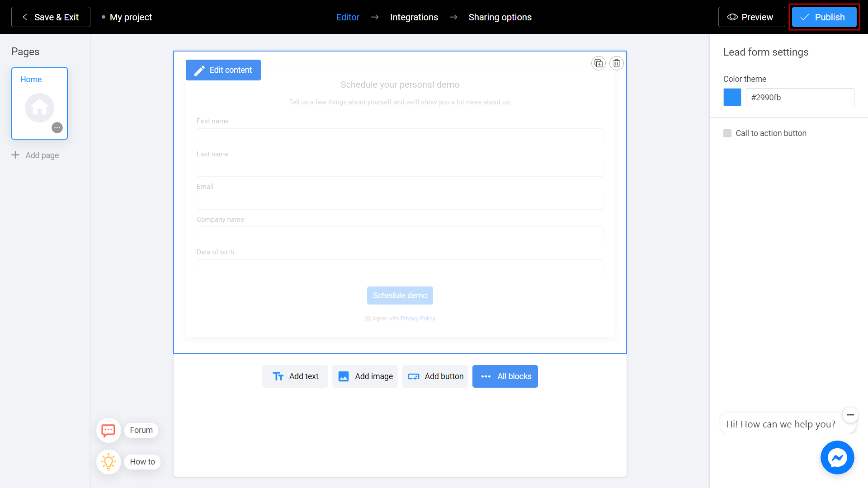Add a new page

pyautogui.click(x=35, y=155)
